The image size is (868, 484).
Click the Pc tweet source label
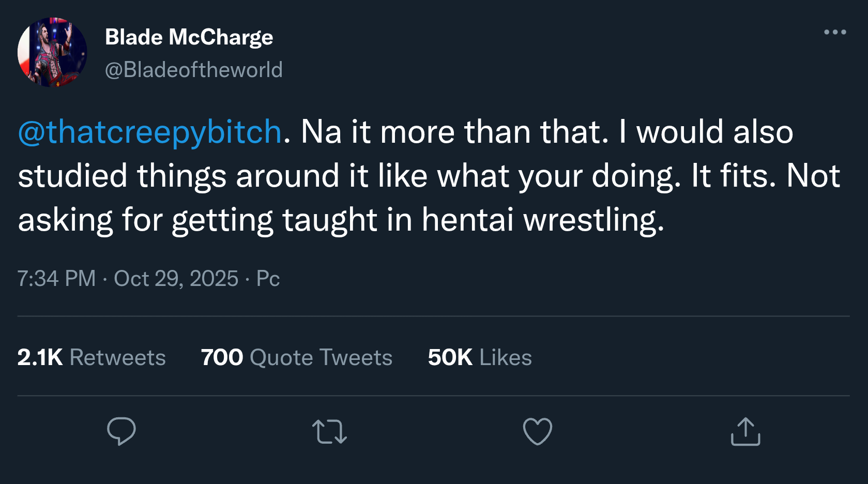(268, 279)
